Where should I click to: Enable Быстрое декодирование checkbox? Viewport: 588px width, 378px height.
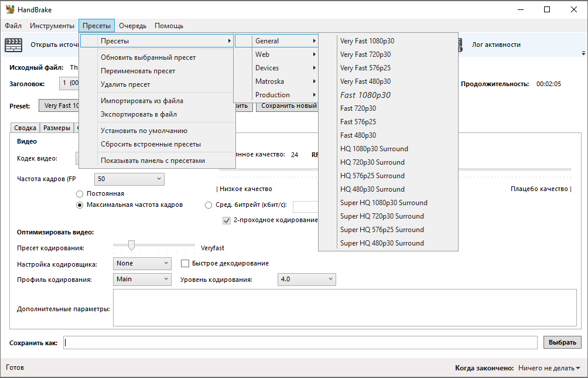185,264
